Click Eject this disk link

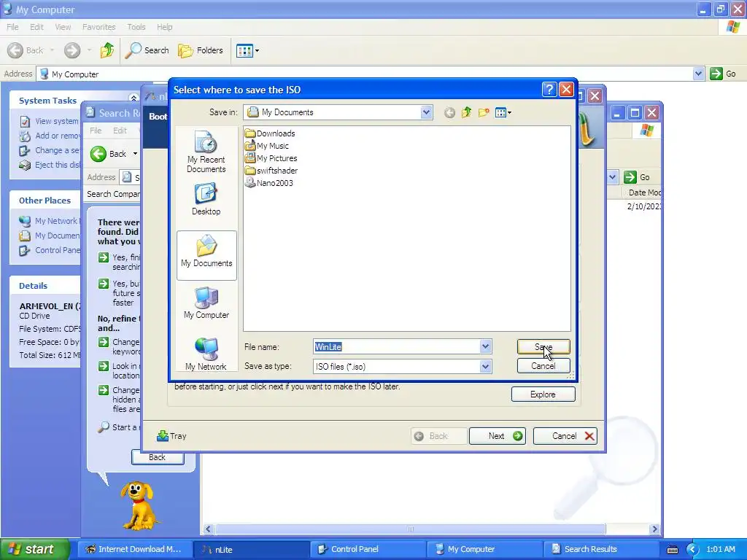point(57,165)
